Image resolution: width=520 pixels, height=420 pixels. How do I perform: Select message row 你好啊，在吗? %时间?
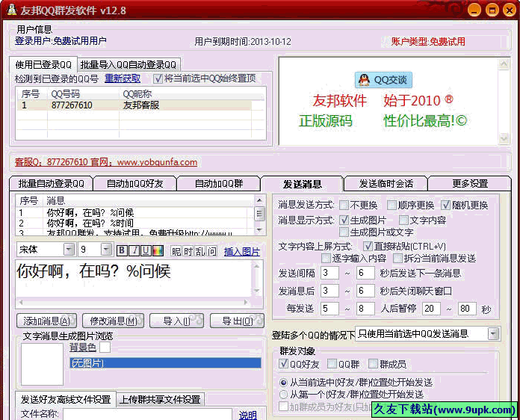pyautogui.click(x=132, y=223)
